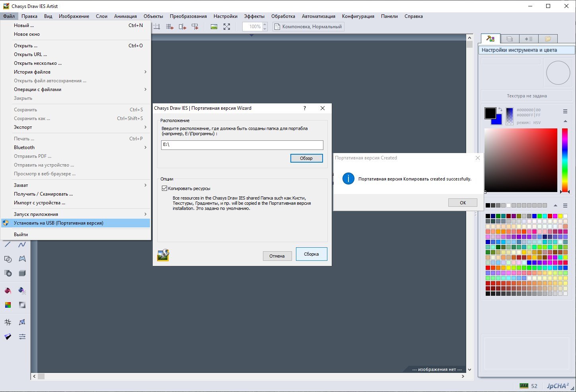This screenshot has width=576, height=392.
Task: Click the red saturation-value color field
Action: pos(521,160)
